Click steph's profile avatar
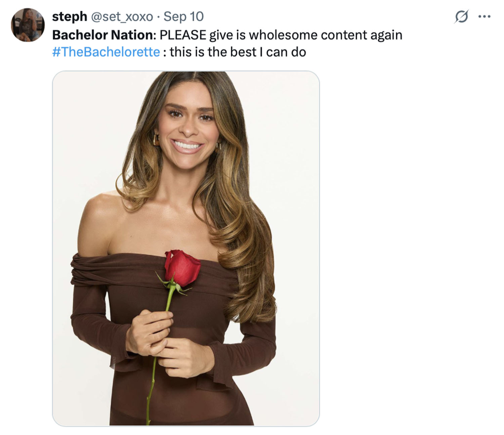Viewport: 504px width, 435px height. (x=28, y=25)
